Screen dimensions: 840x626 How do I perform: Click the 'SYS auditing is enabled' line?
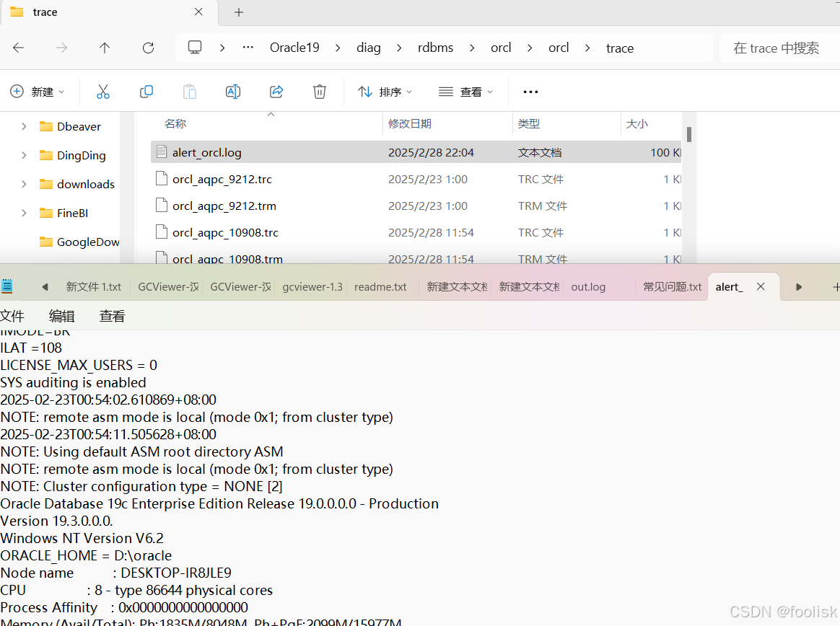[74, 382]
